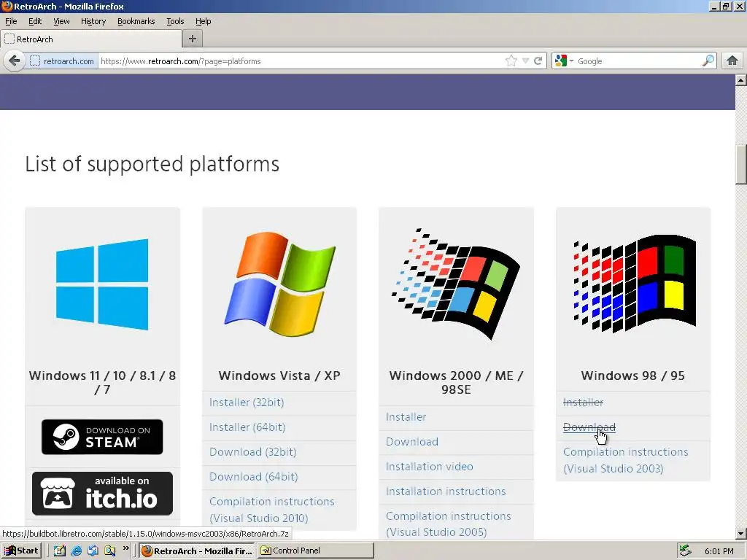Open the Windows Start menu
The height and width of the screenshot is (560, 747).
point(21,551)
